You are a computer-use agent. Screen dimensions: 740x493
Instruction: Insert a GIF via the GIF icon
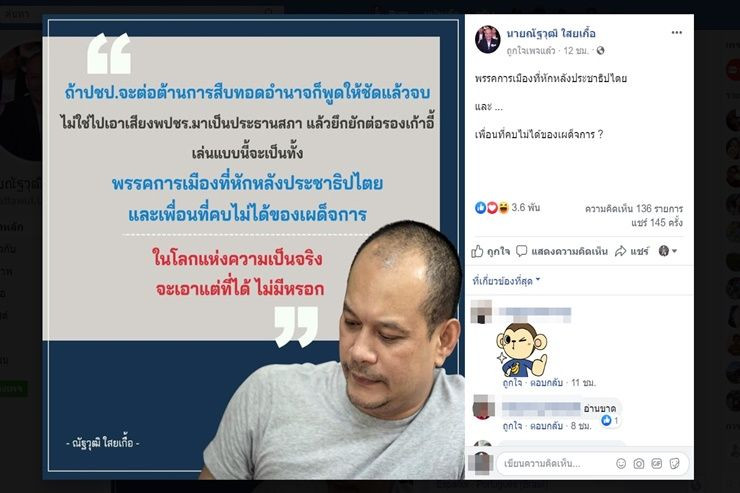656,464
